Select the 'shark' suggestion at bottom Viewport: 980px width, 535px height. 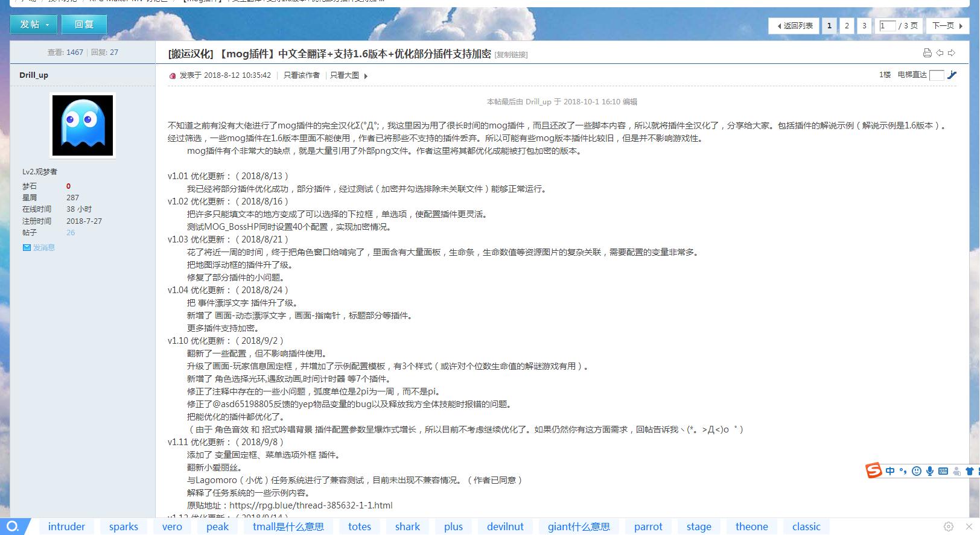(x=407, y=527)
